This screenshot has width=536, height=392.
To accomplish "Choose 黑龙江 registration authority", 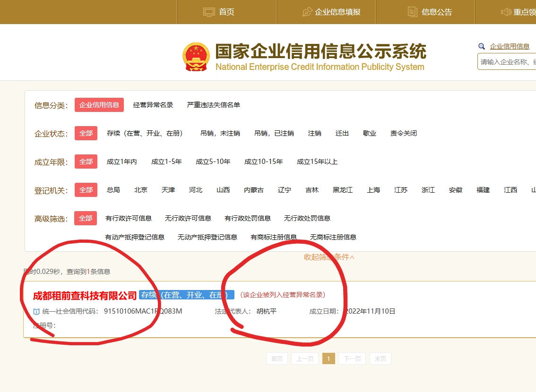I will (343, 190).
